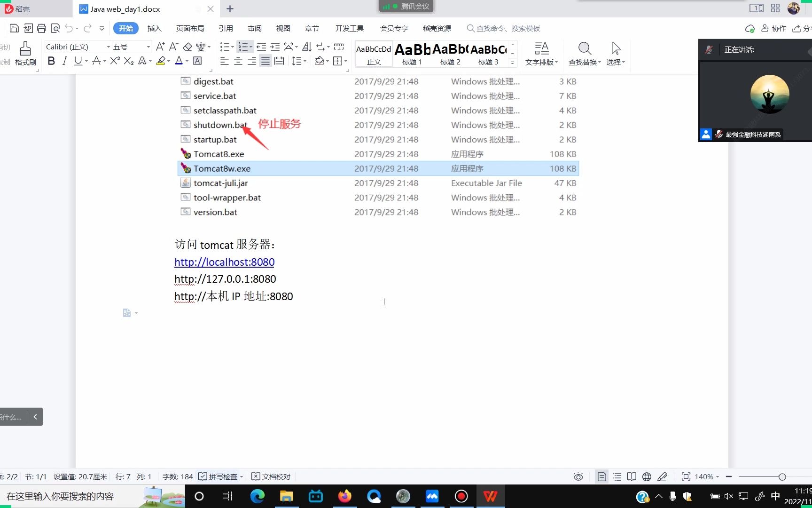Decrease font size with A- icon

pyautogui.click(x=173, y=47)
